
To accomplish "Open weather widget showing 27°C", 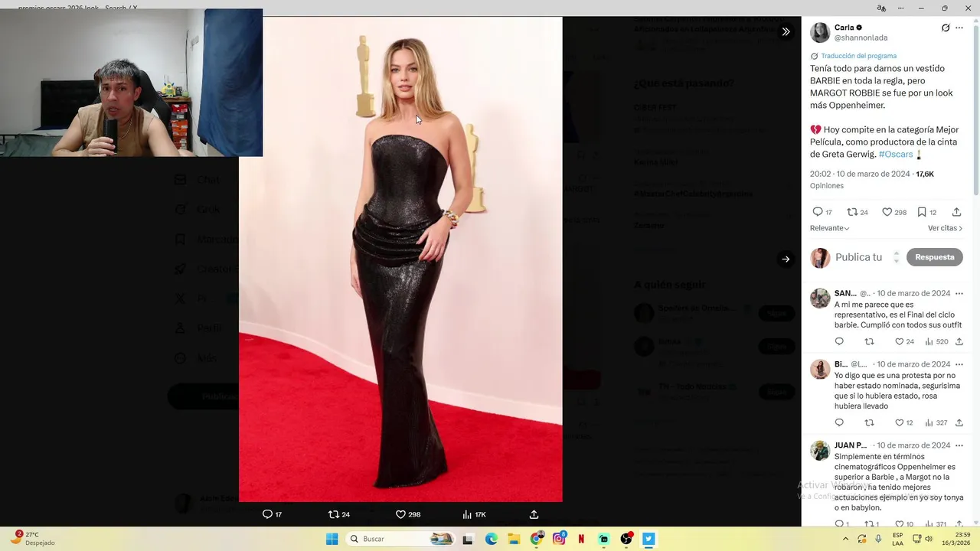I will (32, 539).
